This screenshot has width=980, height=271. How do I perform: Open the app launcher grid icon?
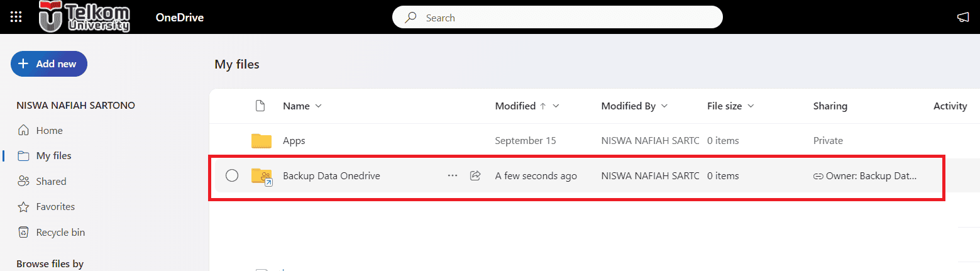(16, 17)
